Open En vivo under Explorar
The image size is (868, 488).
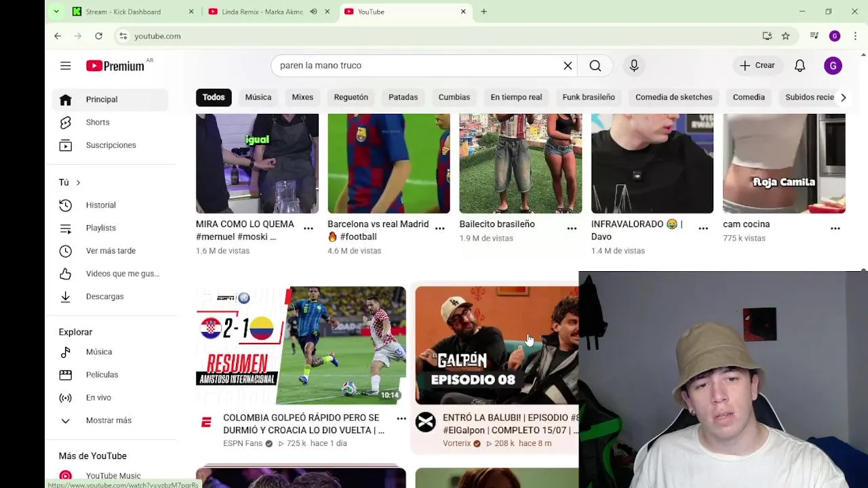[110, 398]
